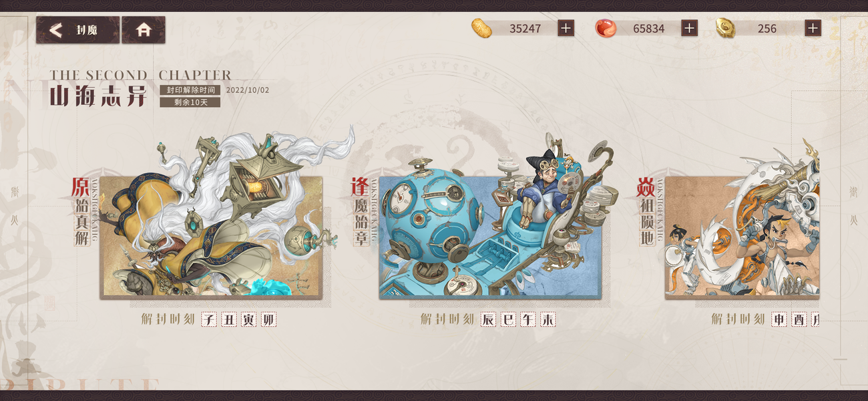
Task: Tap the red gem currency icon
Action: click(606, 28)
